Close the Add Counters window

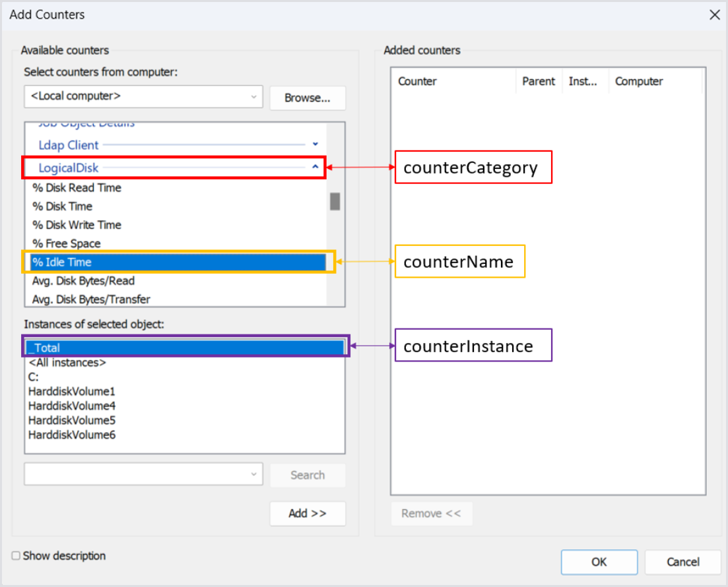pyautogui.click(x=714, y=15)
